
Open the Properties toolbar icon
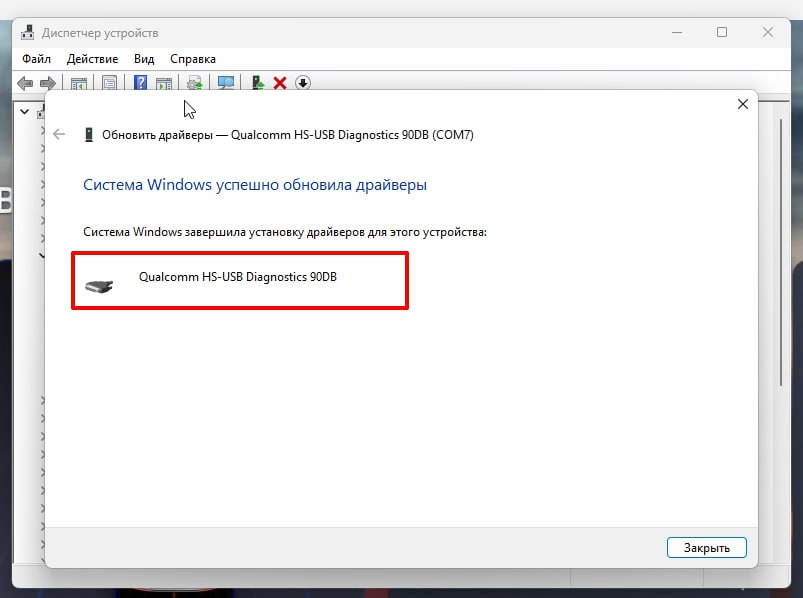[109, 83]
